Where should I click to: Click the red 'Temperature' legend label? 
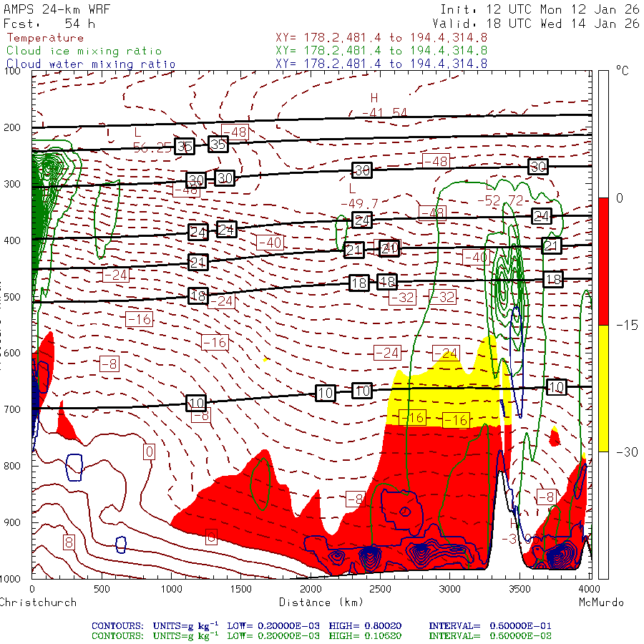(x=45, y=38)
